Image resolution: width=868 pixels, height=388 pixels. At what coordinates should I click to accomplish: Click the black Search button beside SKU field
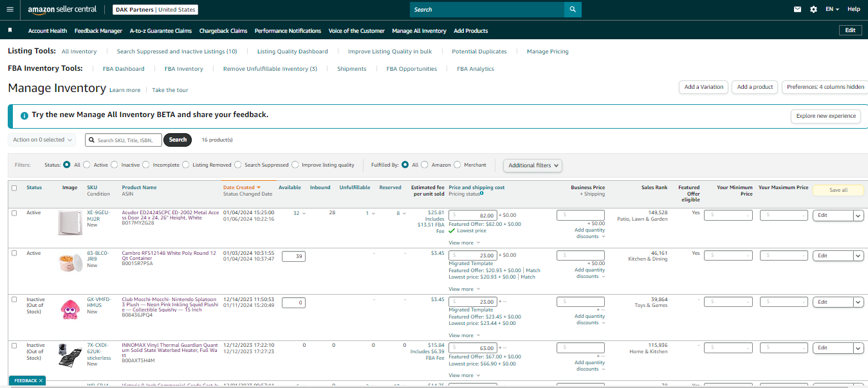pyautogui.click(x=178, y=140)
